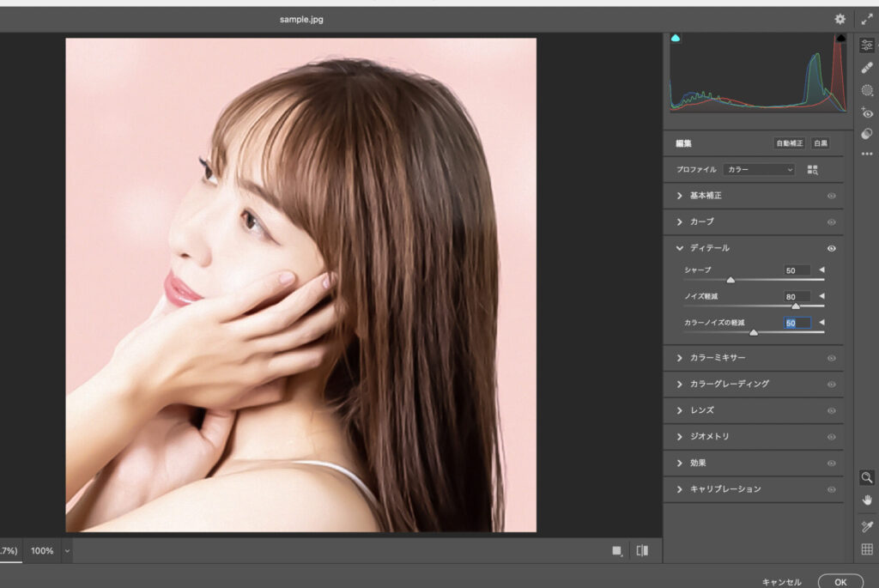Click the 白黒 button
Viewport: 879px width, 588px height.
tap(821, 143)
